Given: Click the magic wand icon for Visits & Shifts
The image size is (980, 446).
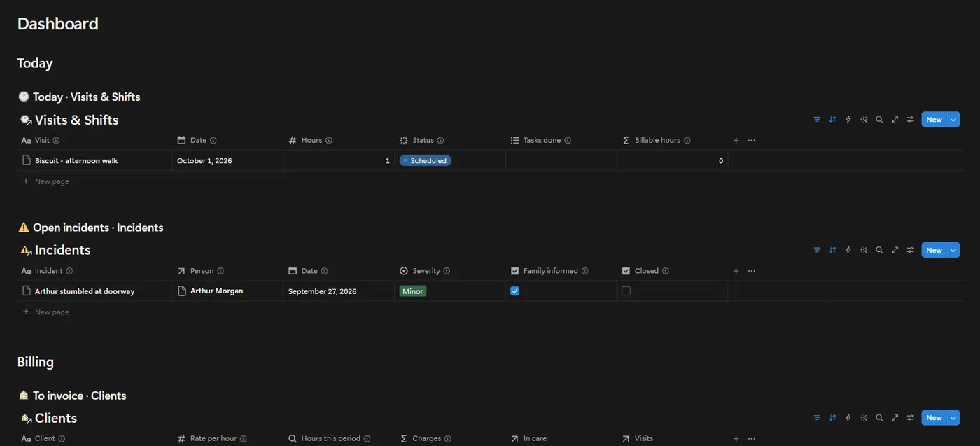Looking at the screenshot, I should click(x=864, y=120).
